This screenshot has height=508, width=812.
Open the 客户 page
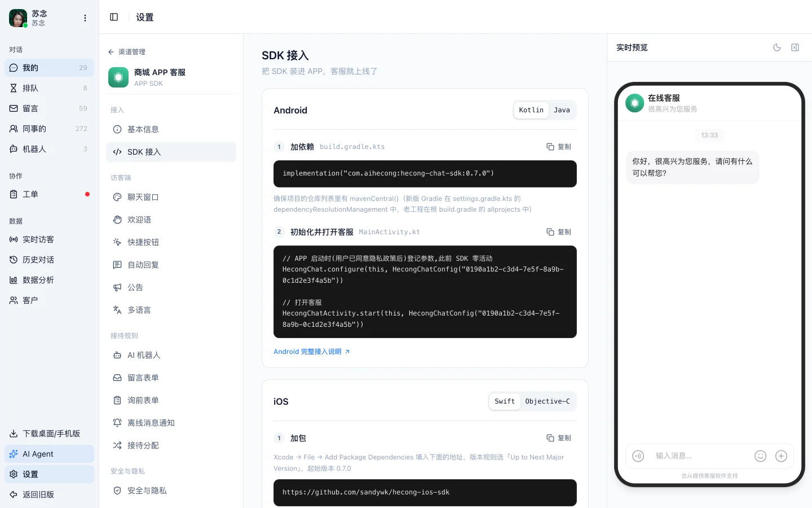[49, 300]
